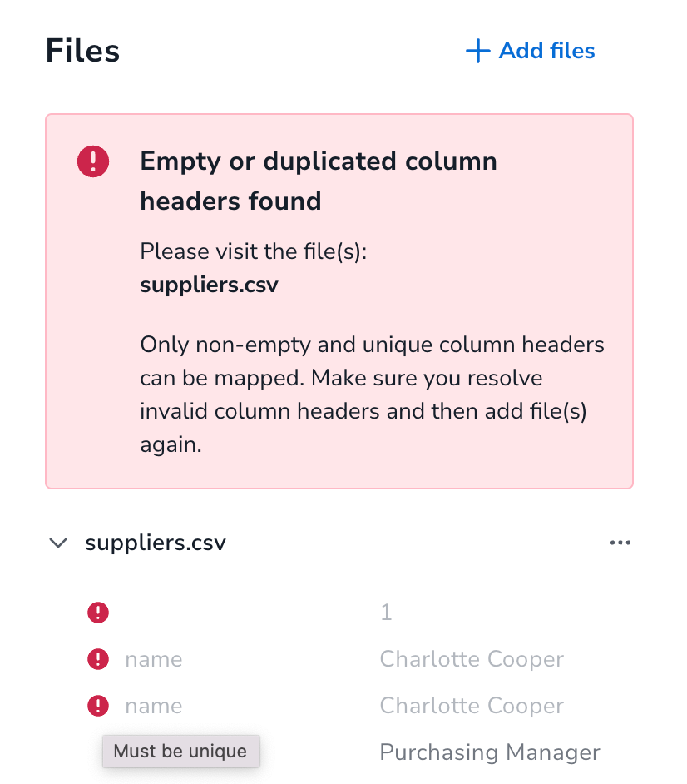Click the first Charlotte Cooper sample value
The width and height of the screenshot is (687, 784).
[x=472, y=659]
